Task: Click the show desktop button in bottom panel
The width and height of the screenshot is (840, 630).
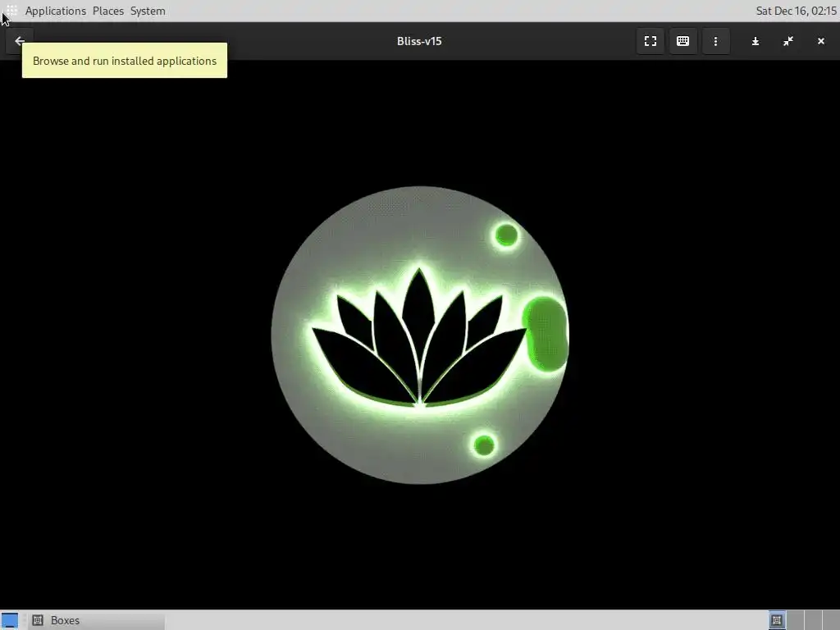Action: [x=10, y=620]
